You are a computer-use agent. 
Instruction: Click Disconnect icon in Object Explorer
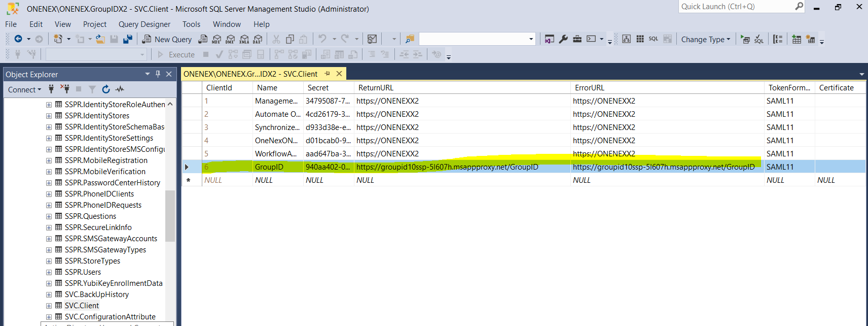(x=65, y=89)
